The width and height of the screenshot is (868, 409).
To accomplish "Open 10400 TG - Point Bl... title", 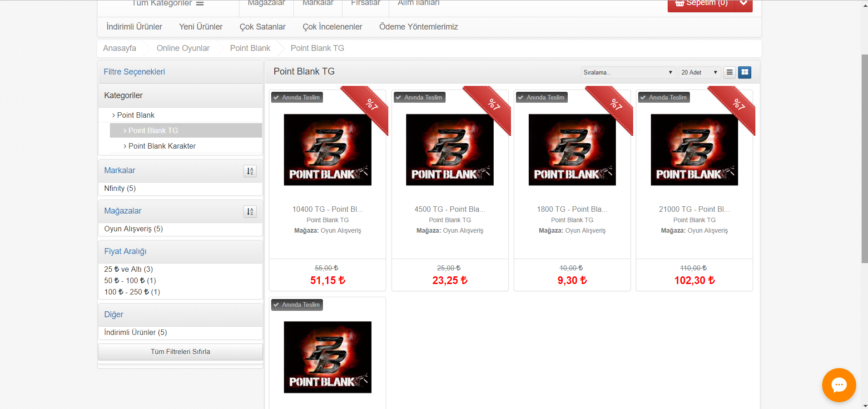I will [327, 209].
